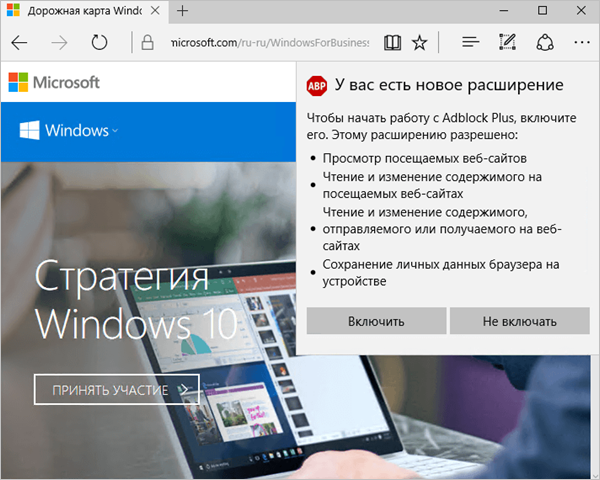Open the More actions ellipsis menu

coord(582,42)
